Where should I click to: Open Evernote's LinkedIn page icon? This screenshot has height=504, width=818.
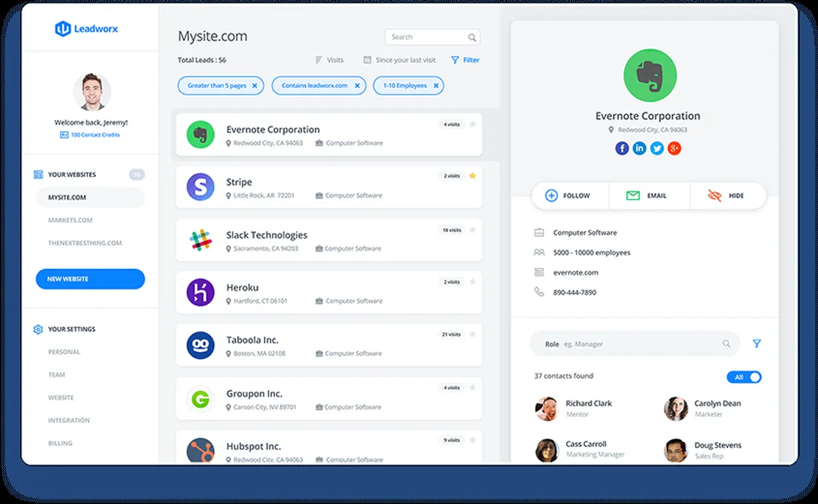(639, 148)
